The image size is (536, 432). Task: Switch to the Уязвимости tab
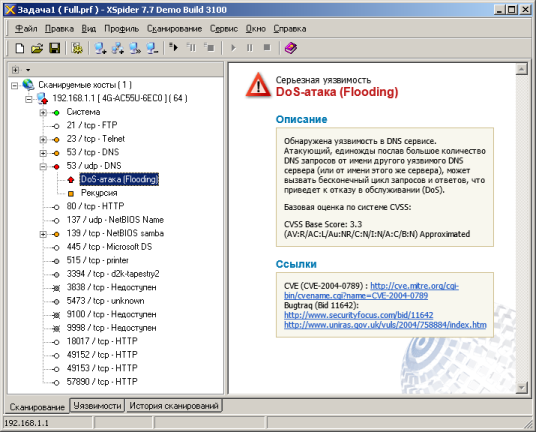click(97, 406)
